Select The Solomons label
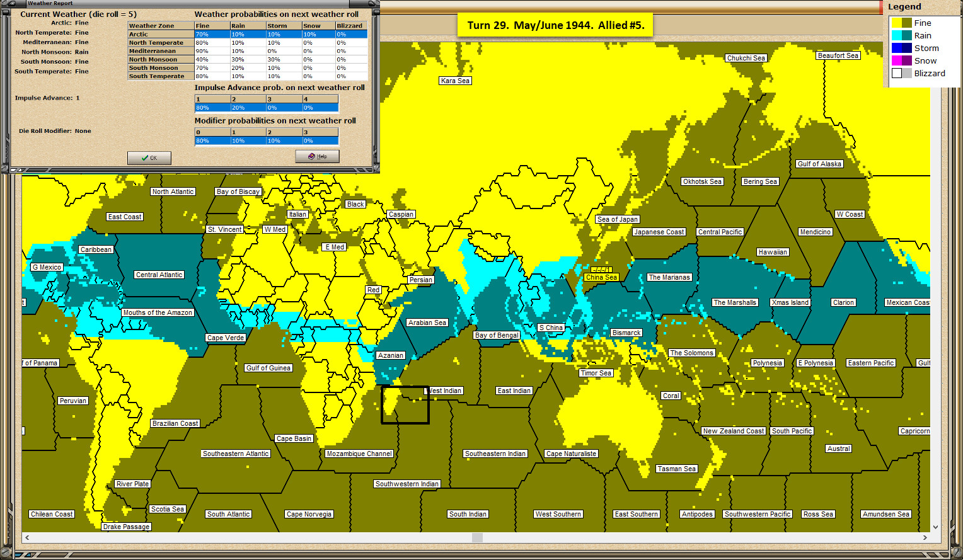Screen dimensions: 963x560 coord(691,353)
